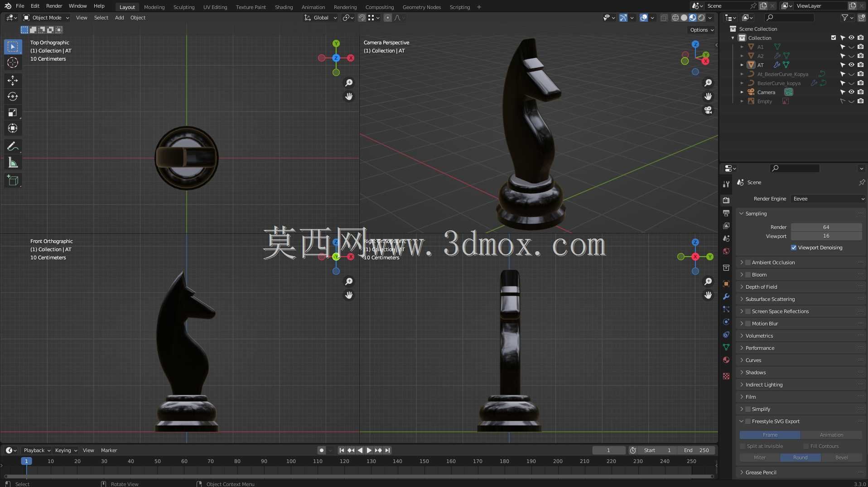Open the viewport Add menu
Screen dimensions: 868x487
(x=119, y=18)
